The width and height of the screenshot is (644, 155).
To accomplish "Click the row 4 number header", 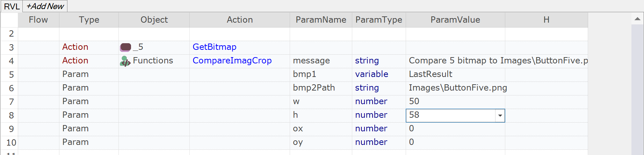I will (x=11, y=61).
